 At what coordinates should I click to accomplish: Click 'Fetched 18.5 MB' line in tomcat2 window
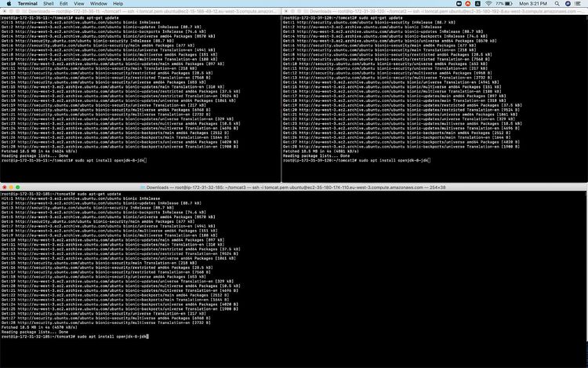click(321, 151)
